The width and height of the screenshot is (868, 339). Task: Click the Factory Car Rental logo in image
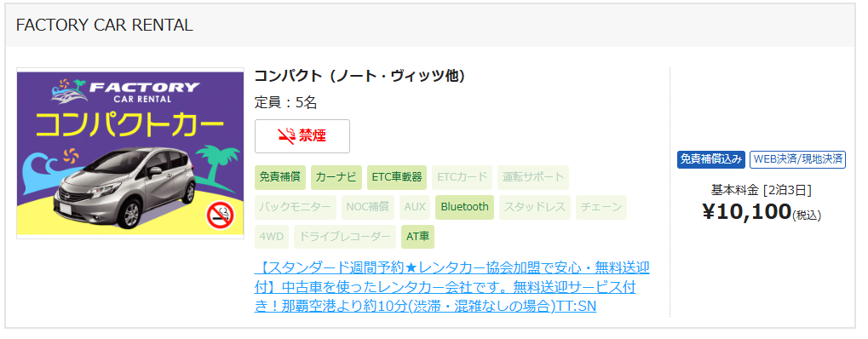(124, 91)
